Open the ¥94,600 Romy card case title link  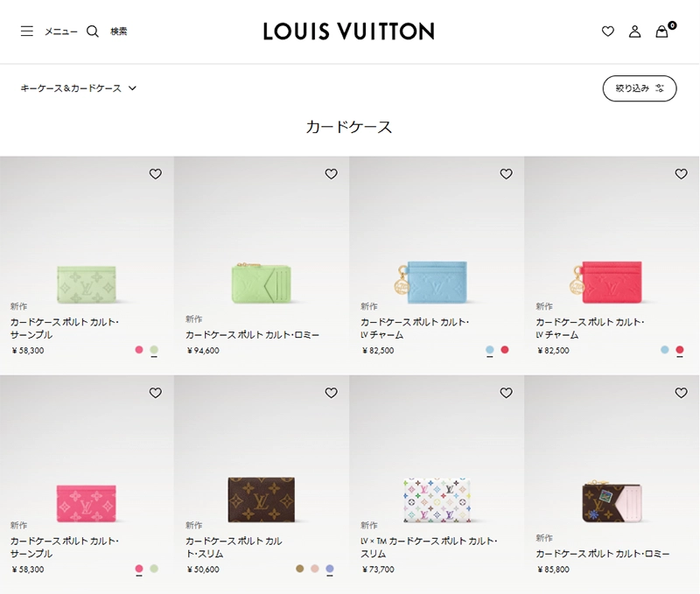pos(252,335)
